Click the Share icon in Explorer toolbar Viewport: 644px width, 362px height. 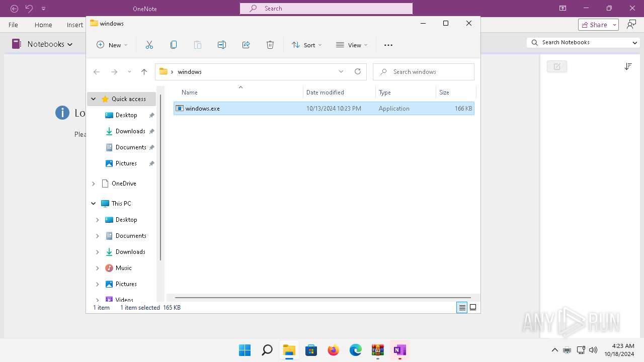[x=246, y=45]
